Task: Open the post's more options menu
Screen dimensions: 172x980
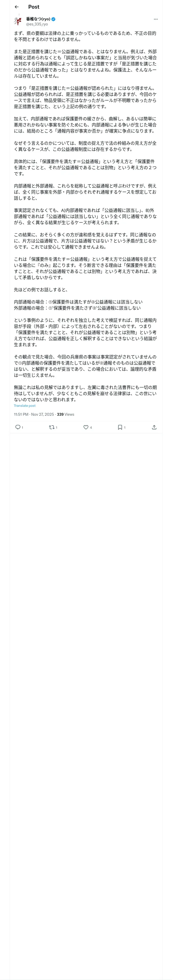Action: point(156,19)
